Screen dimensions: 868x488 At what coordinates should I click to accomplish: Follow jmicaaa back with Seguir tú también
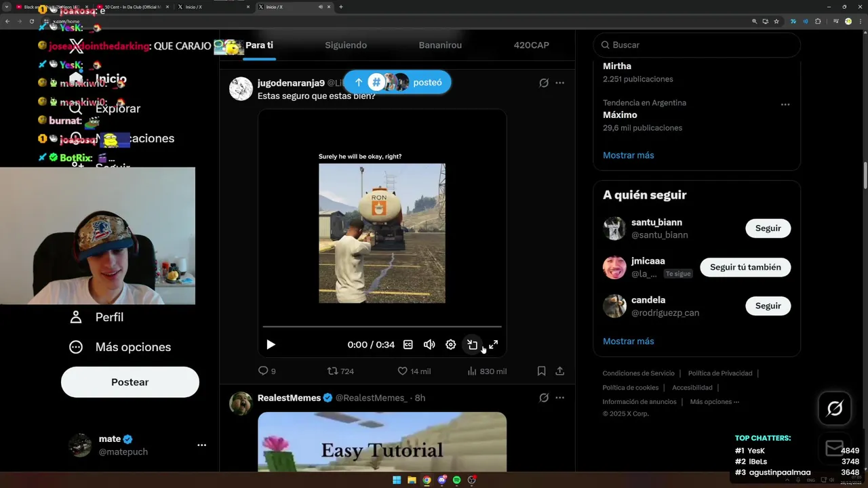click(x=745, y=267)
